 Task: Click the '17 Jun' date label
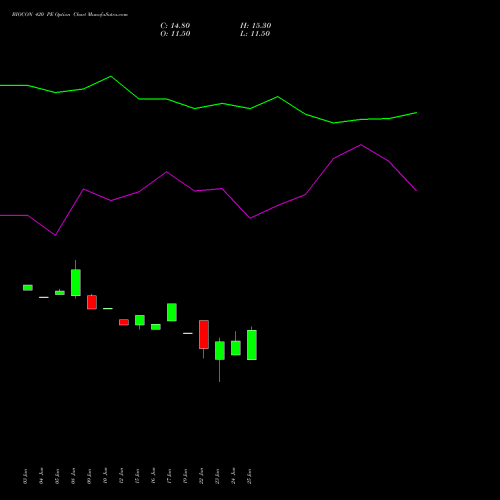[169, 476]
